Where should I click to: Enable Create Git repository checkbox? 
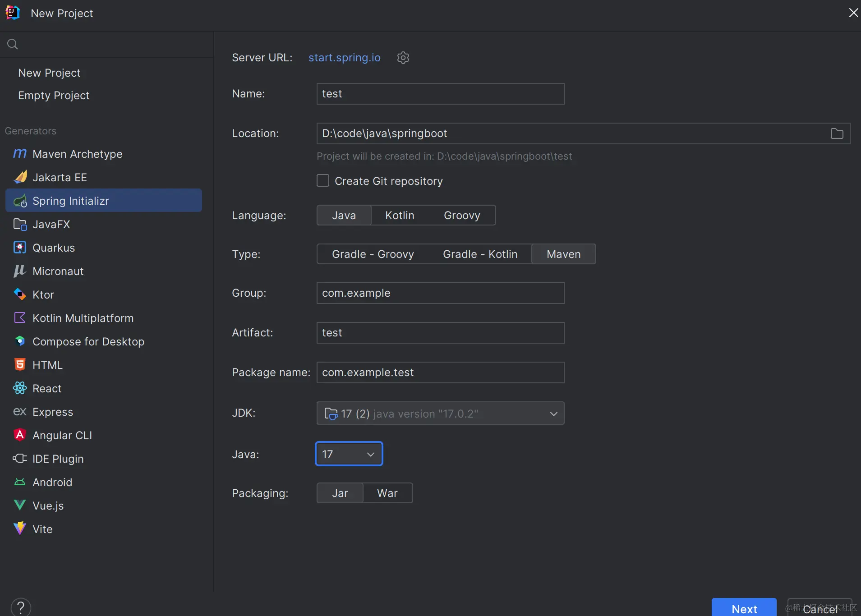coord(323,181)
